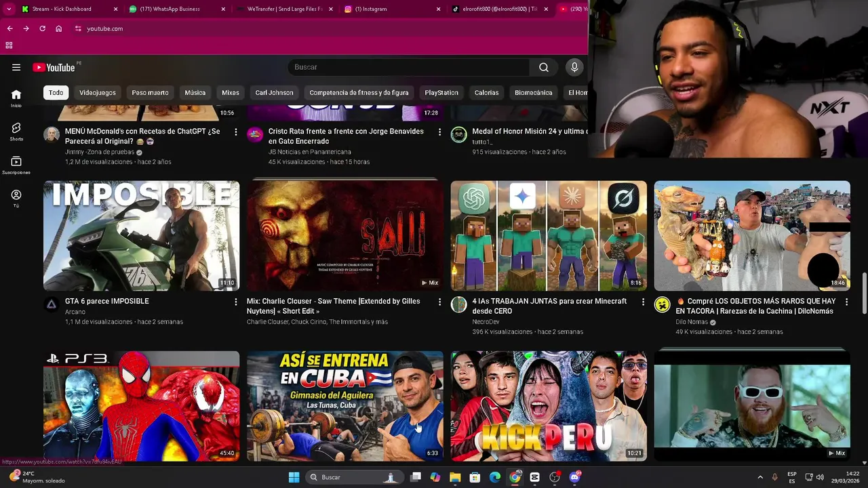Viewport: 868px width, 488px height.
Task: Select the Mixes chip
Action: [x=231, y=93]
